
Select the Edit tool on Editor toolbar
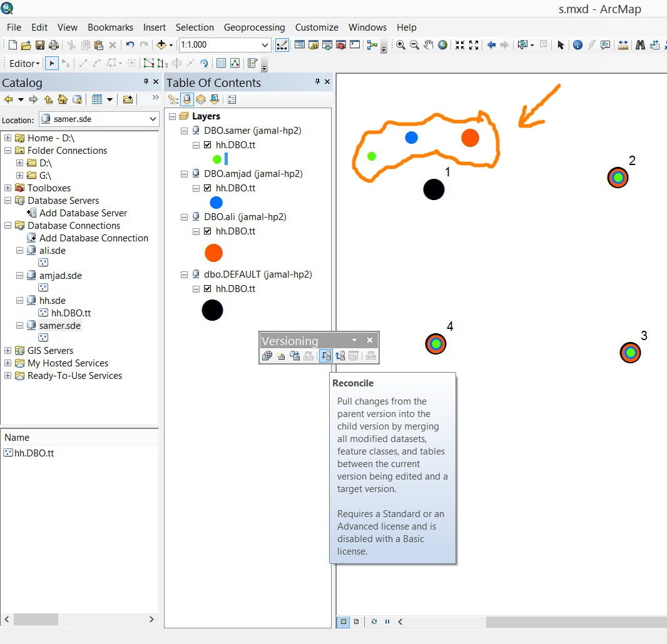click(x=51, y=63)
